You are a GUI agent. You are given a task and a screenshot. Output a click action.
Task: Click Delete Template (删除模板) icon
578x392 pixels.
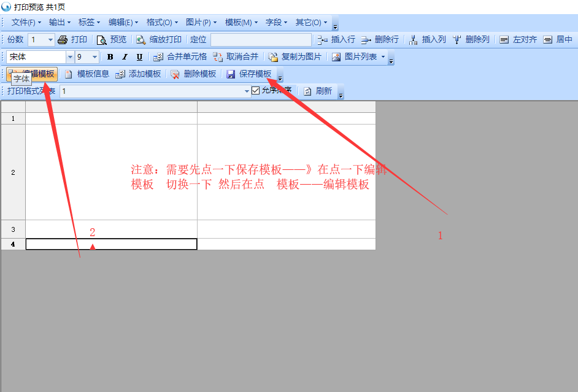coord(175,74)
